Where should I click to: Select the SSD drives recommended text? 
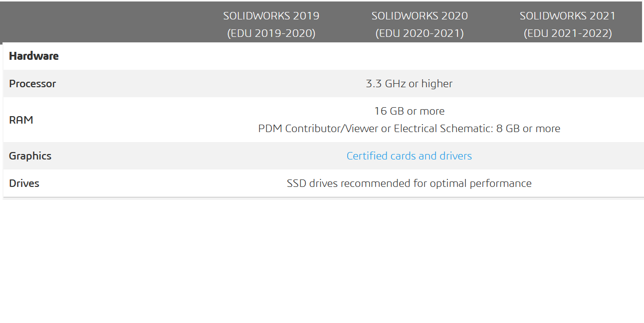click(x=409, y=183)
